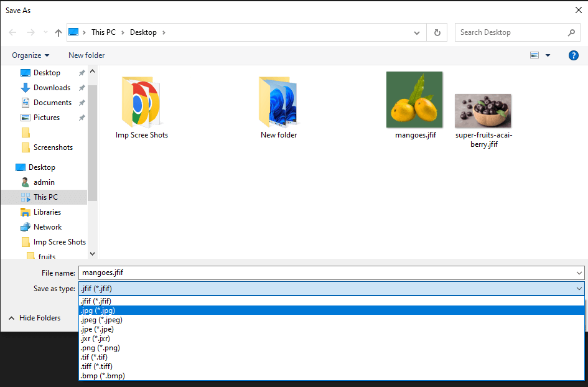The image size is (588, 387).
Task: Select mangoes.jfif thumbnail
Action: click(414, 100)
